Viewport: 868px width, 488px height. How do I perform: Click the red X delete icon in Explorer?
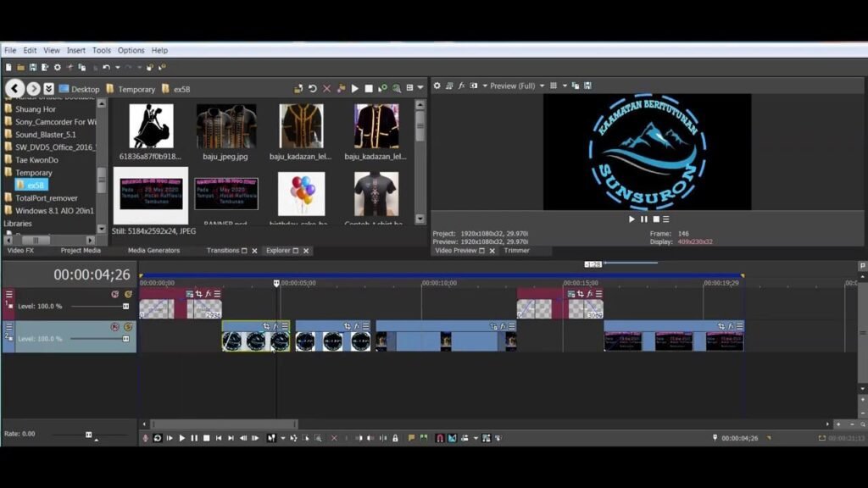click(x=327, y=88)
